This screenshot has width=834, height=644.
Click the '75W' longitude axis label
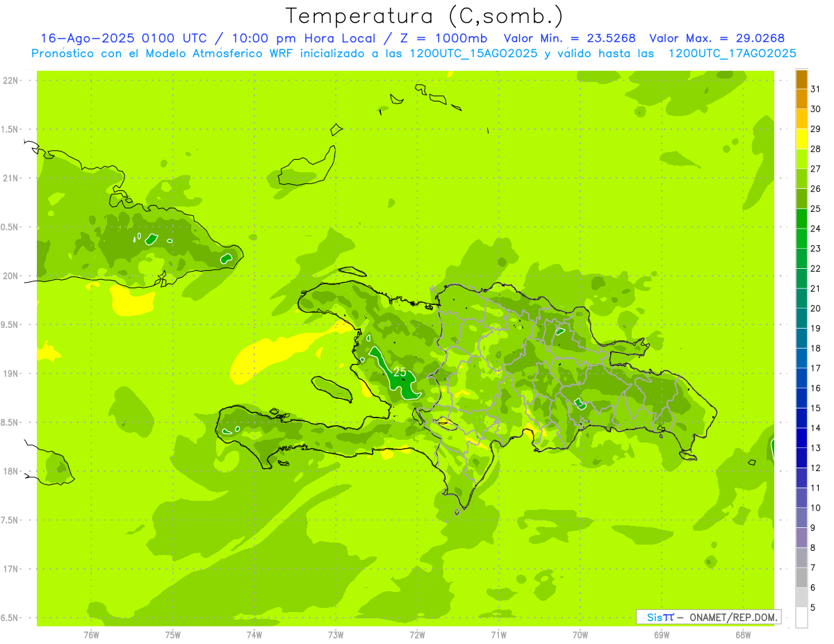point(173,635)
